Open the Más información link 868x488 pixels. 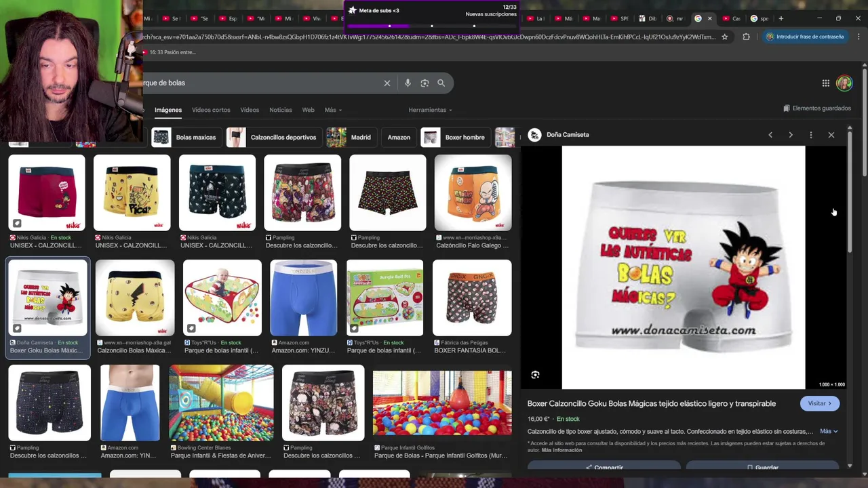pyautogui.click(x=561, y=450)
